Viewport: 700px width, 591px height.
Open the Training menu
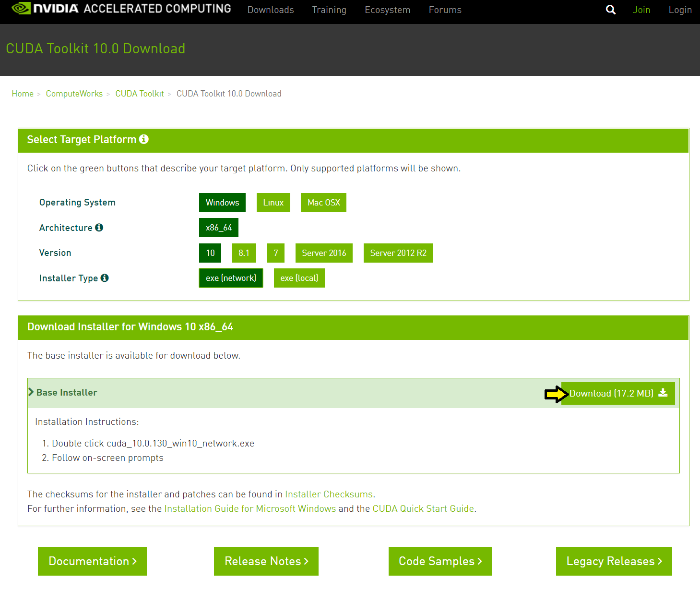pyautogui.click(x=329, y=10)
